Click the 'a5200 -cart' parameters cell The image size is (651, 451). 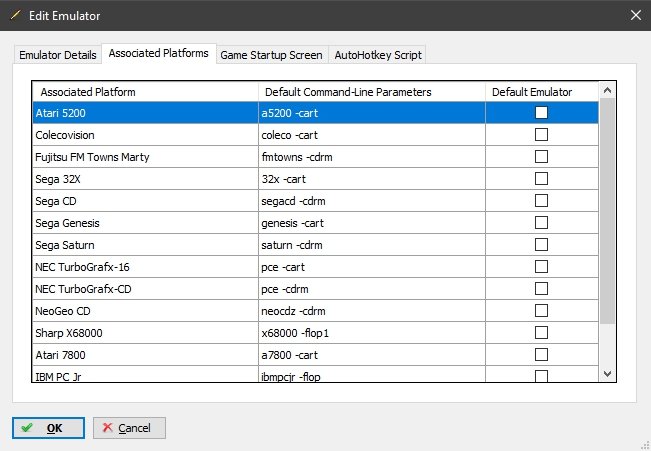[x=372, y=113]
